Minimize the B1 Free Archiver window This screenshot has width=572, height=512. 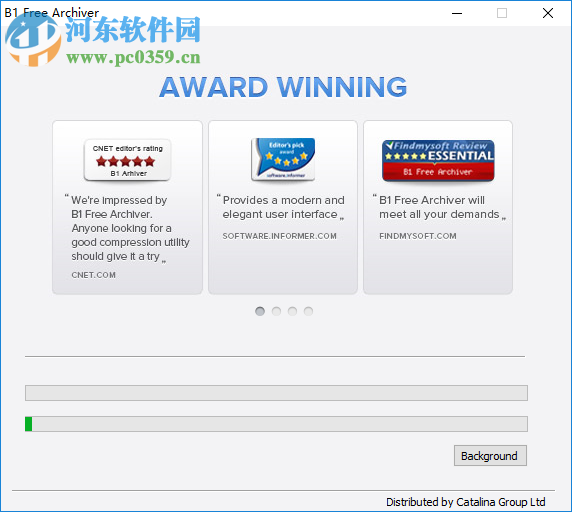[x=457, y=13]
